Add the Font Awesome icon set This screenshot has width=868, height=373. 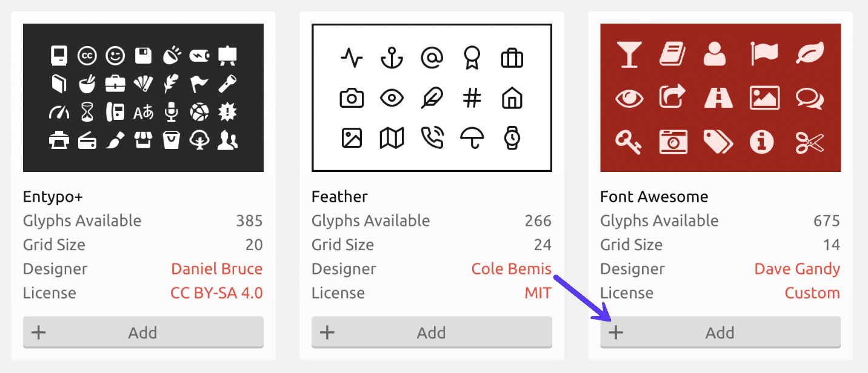[720, 332]
